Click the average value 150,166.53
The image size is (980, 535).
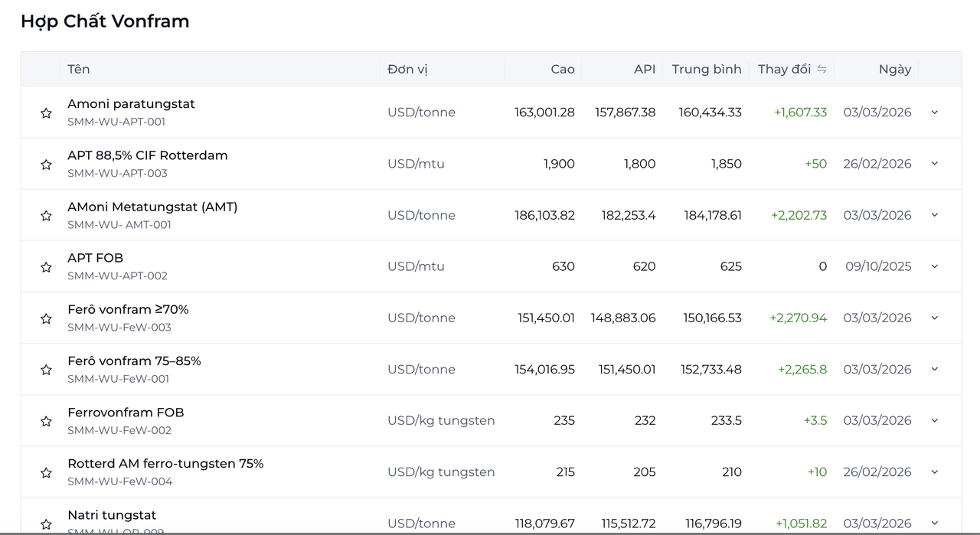(713, 318)
